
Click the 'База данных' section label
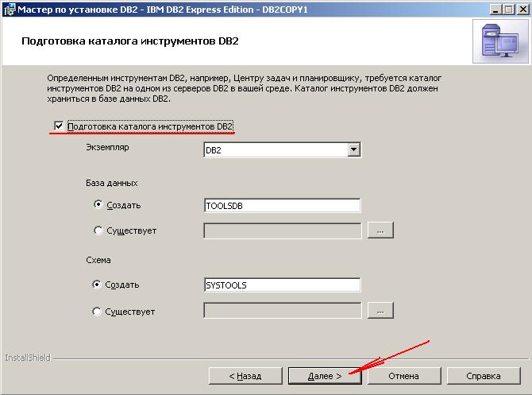pos(112,183)
